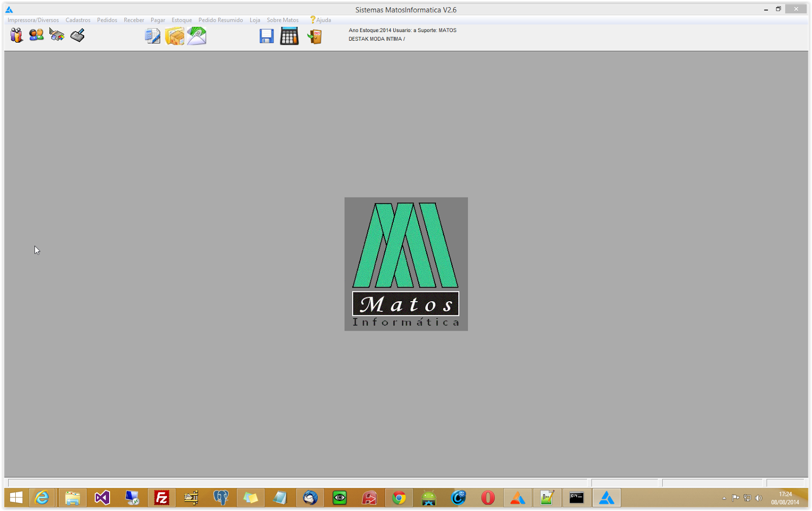Screen dimensions: 812x511
Task: Open Visual Studio from the taskbar
Action: [102, 498]
